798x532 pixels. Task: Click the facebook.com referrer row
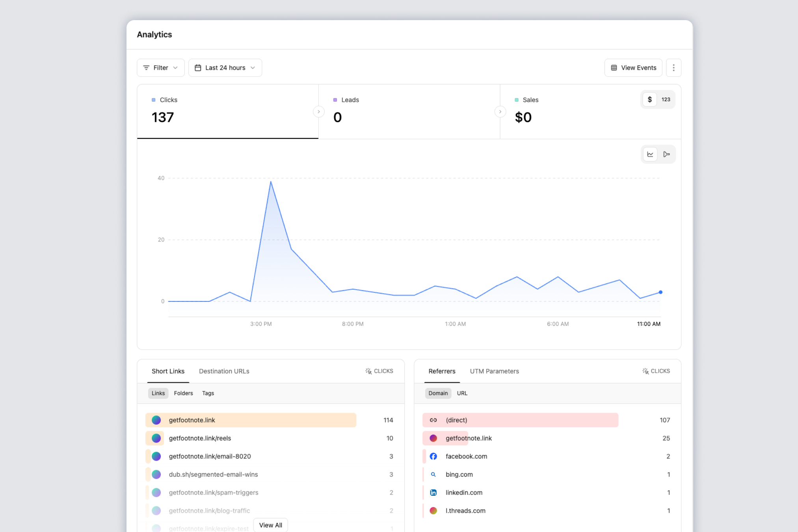point(547,456)
